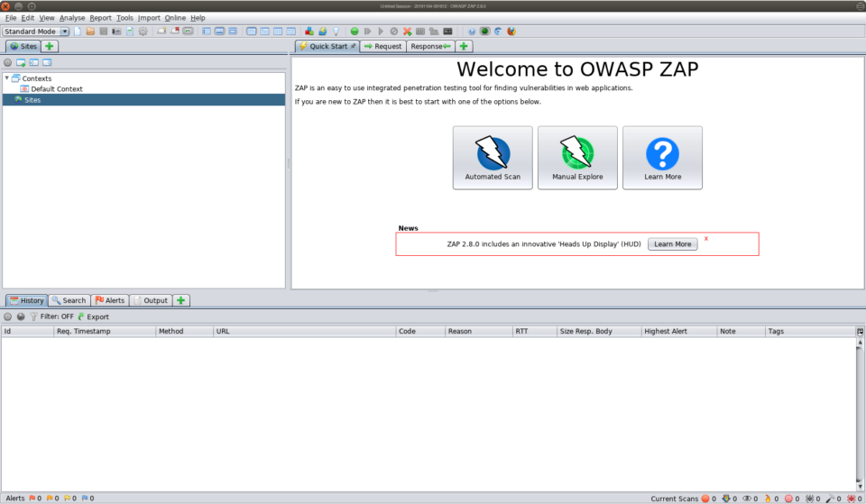
Task: Click Learn More in the News box
Action: 673,244
